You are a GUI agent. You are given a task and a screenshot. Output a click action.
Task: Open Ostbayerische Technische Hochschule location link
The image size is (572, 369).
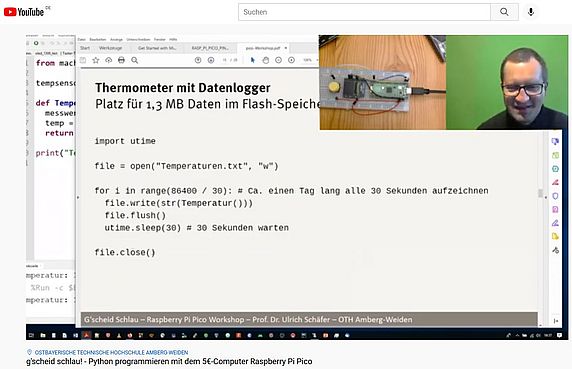(x=111, y=353)
